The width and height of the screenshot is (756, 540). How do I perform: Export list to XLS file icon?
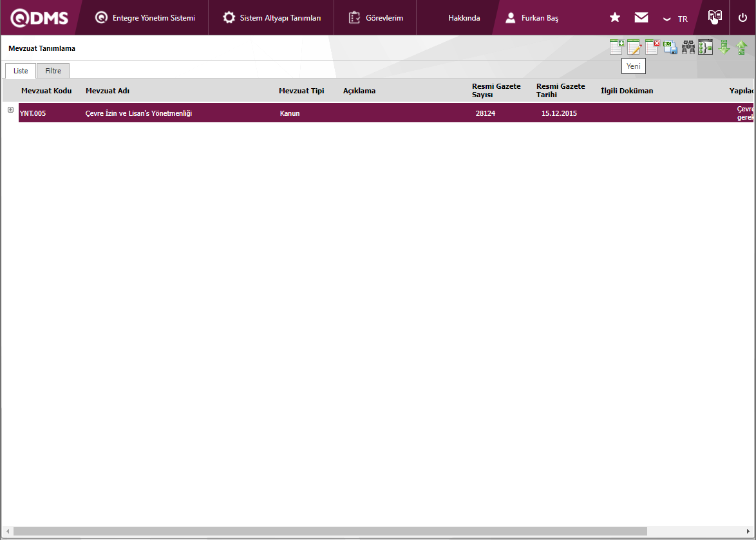670,47
